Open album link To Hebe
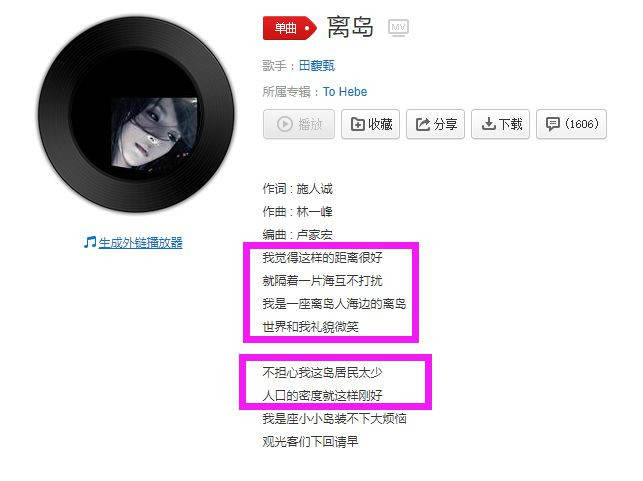Viewport: 643px width, 481px height. (345, 91)
